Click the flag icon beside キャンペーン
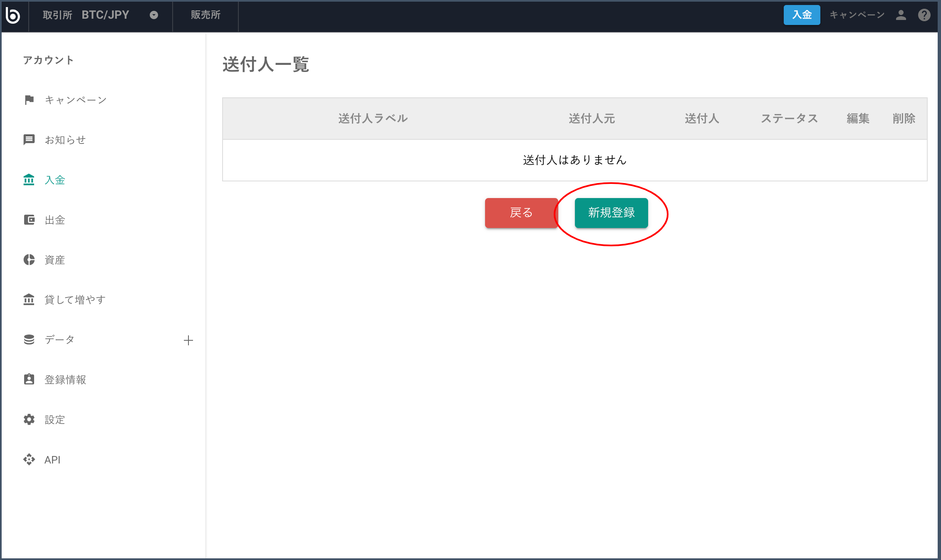Image resolution: width=941 pixels, height=560 pixels. click(x=29, y=100)
